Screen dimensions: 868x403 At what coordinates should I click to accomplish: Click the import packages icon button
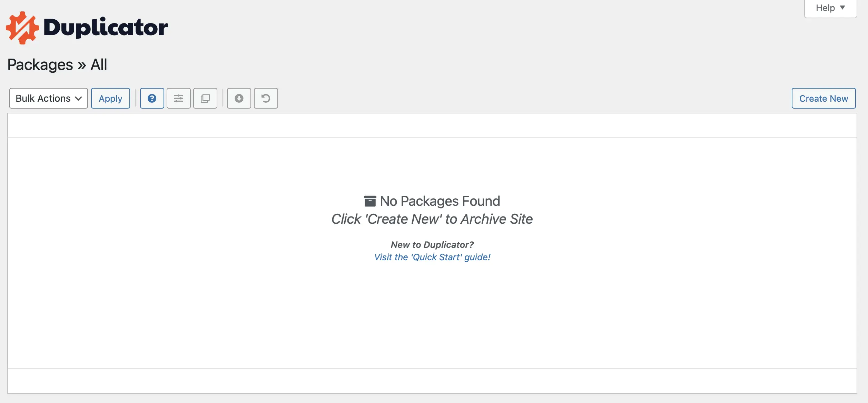click(x=239, y=97)
